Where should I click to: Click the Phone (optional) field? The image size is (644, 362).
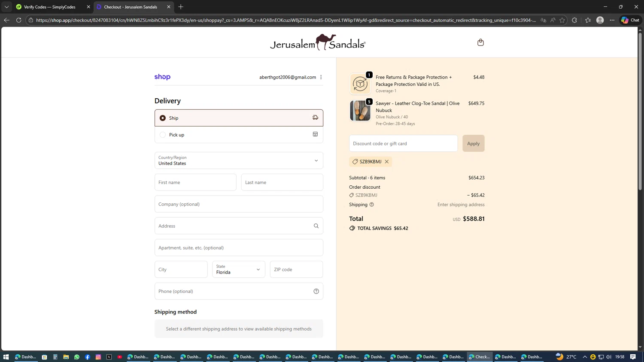click(239, 291)
